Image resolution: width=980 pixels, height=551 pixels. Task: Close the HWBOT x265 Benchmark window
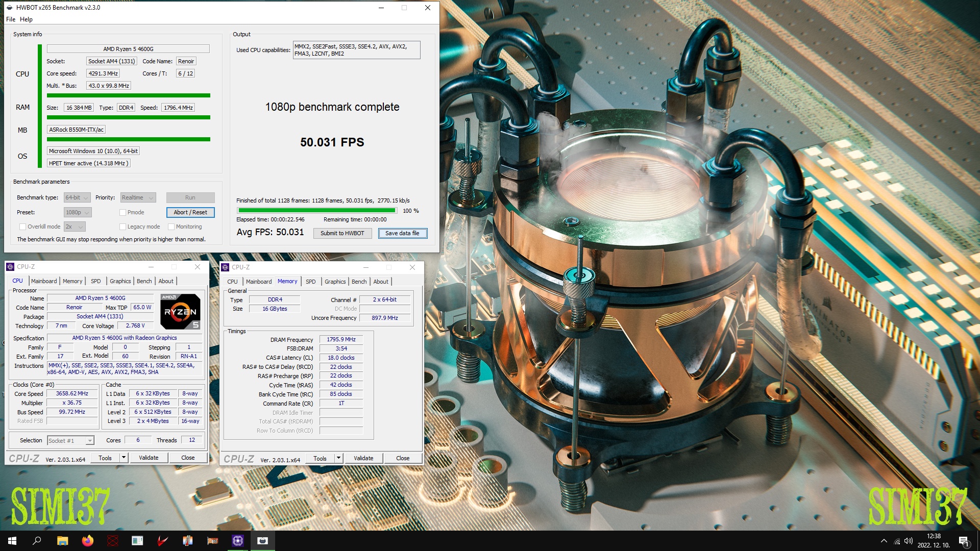click(x=428, y=8)
